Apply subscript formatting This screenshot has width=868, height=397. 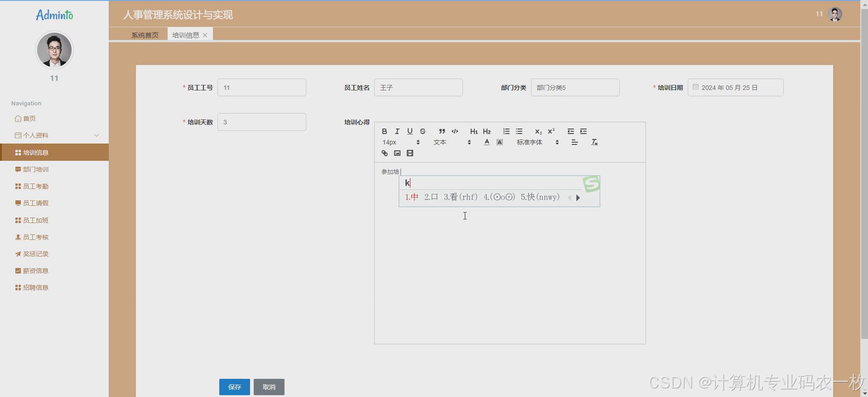(538, 131)
